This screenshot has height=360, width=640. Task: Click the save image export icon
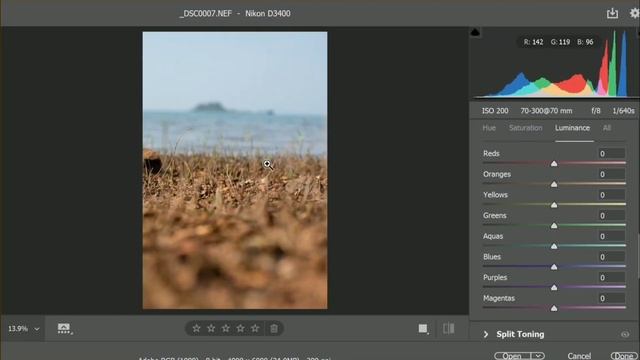tap(612, 13)
